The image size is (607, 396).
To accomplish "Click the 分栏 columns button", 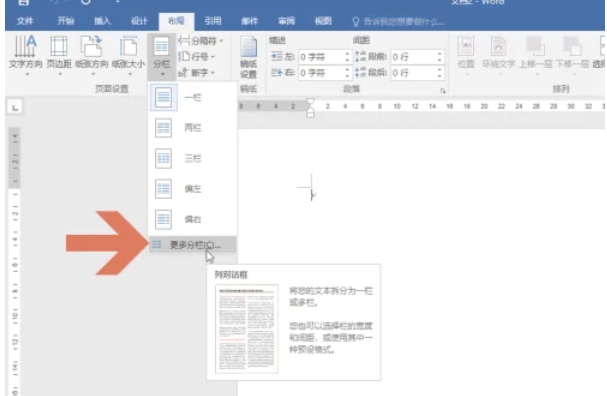I will click(x=162, y=57).
